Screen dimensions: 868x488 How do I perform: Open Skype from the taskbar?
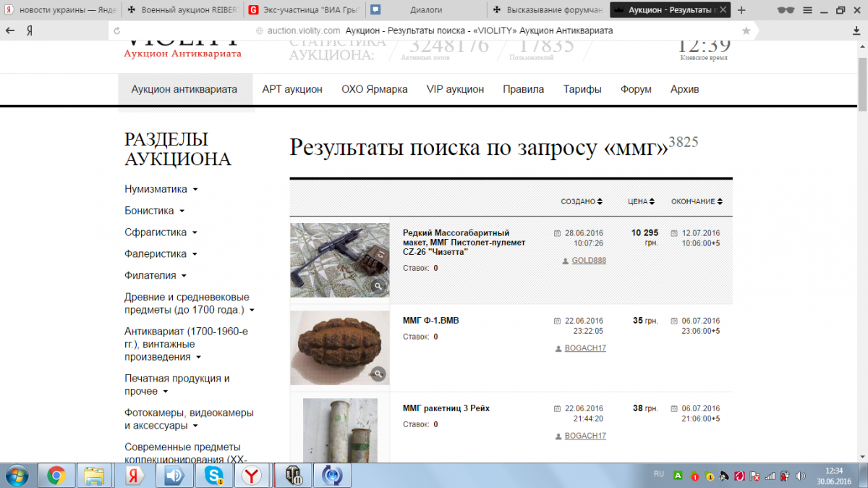tap(213, 476)
